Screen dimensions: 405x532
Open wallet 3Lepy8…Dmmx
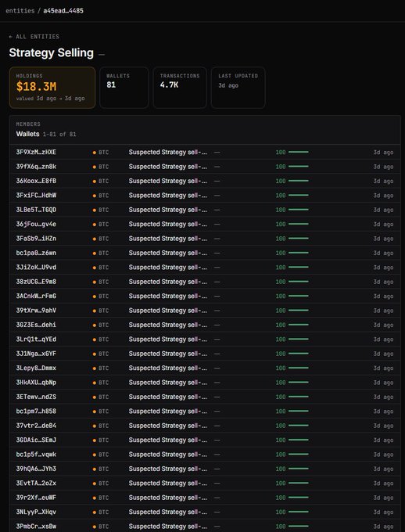click(36, 368)
